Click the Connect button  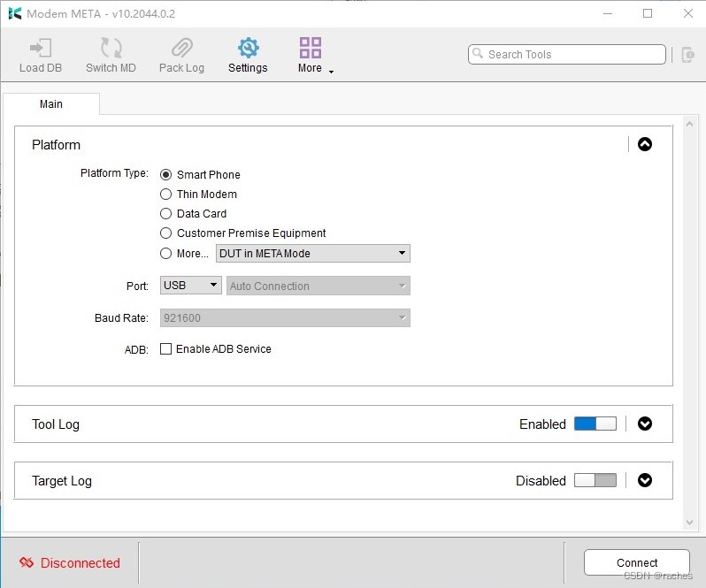point(637,562)
